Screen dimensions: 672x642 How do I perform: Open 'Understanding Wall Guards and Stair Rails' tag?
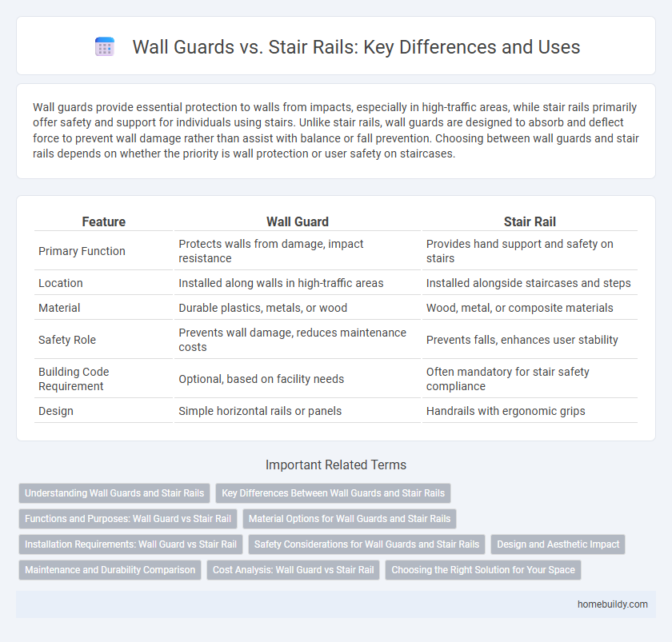click(114, 492)
